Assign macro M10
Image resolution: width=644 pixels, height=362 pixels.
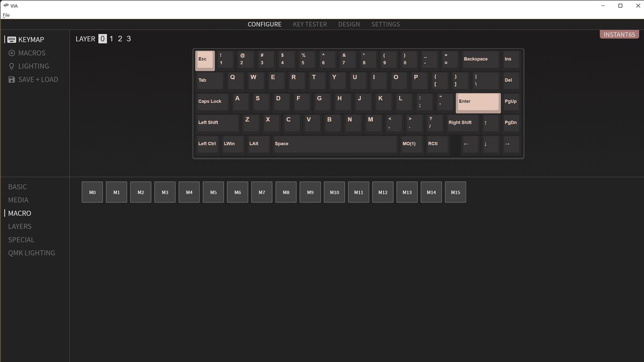point(334,192)
